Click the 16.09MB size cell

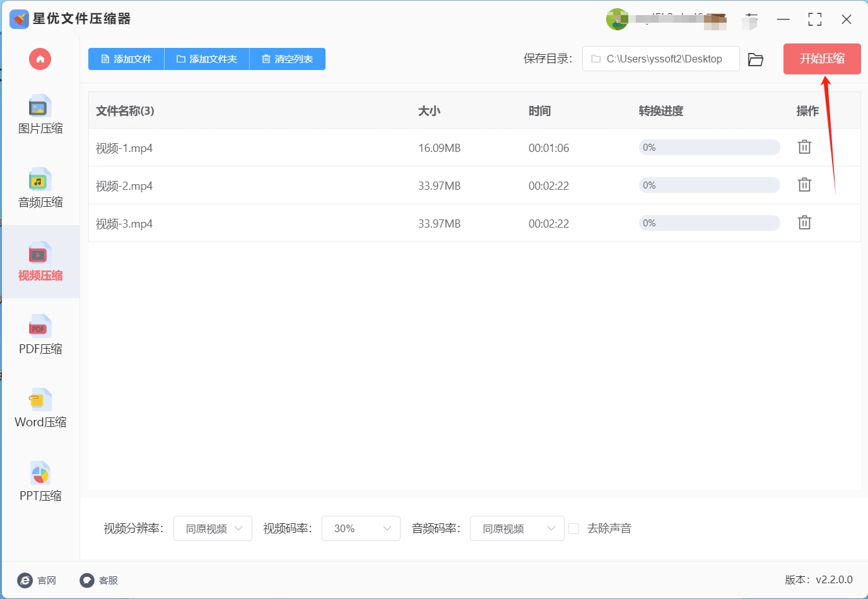pos(440,148)
